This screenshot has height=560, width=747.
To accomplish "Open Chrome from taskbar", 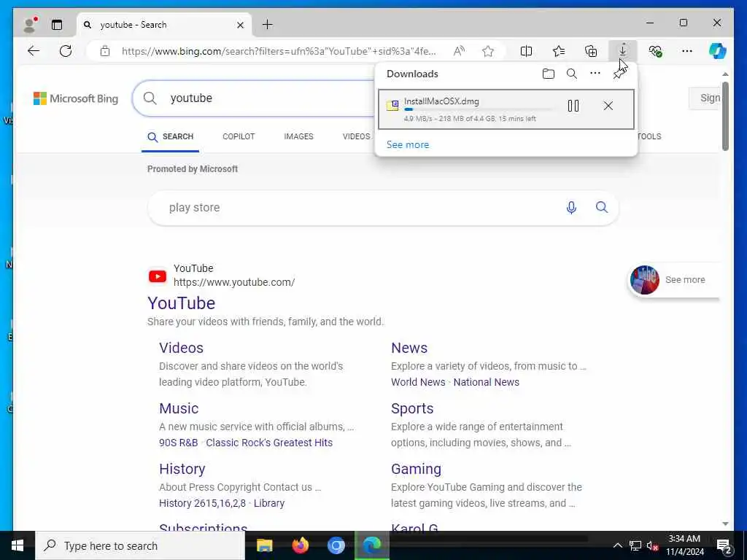I will pos(336,545).
